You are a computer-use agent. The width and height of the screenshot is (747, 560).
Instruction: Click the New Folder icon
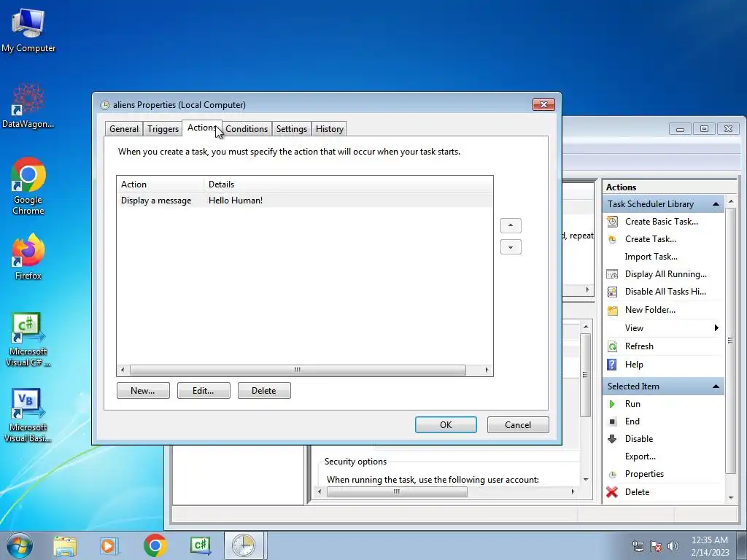point(612,311)
